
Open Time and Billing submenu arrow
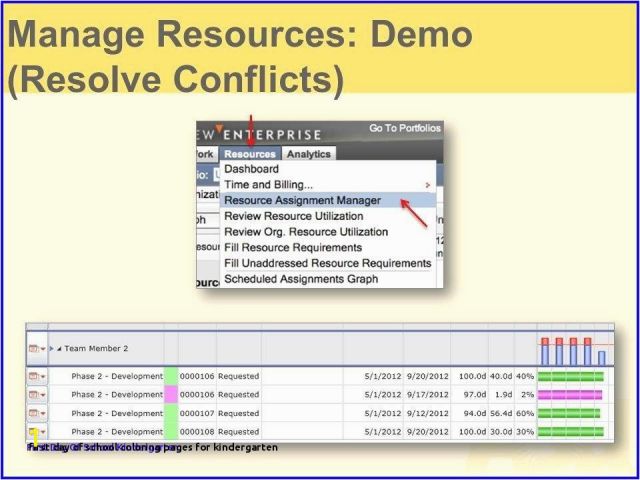click(428, 185)
